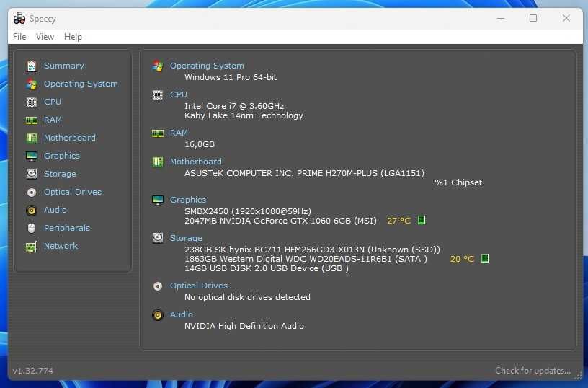This screenshot has width=588, height=388.
Task: Open the Graphics heading link in main panel
Action: [x=188, y=200]
